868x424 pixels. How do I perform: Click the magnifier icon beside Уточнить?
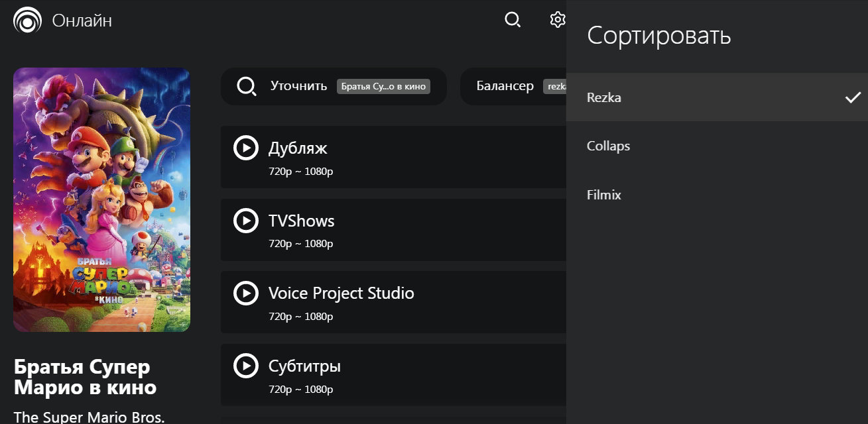tap(246, 86)
